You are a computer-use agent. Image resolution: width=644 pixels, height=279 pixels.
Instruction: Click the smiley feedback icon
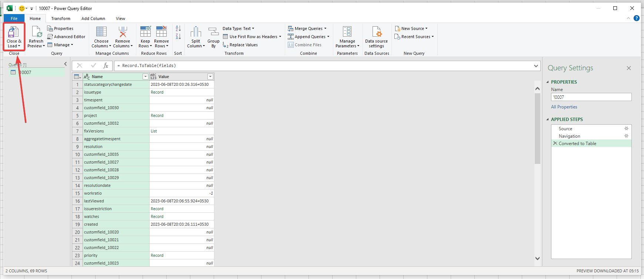(x=22, y=8)
